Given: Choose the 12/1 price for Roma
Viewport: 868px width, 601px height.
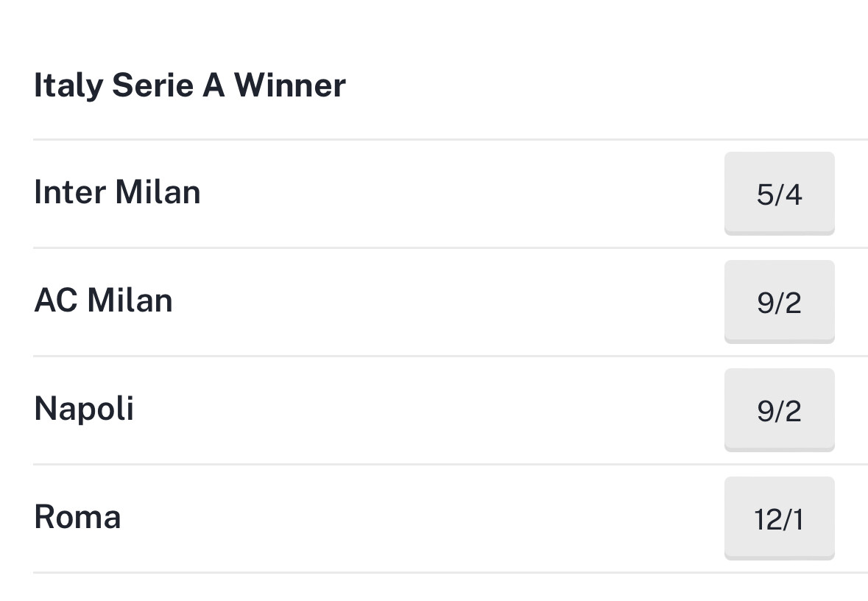Looking at the screenshot, I should (779, 519).
